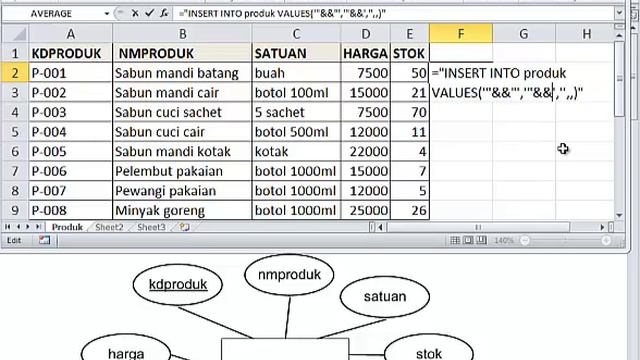The height and width of the screenshot is (360, 640).
Task: Switch to the Produk sheet tab
Action: [x=67, y=227]
